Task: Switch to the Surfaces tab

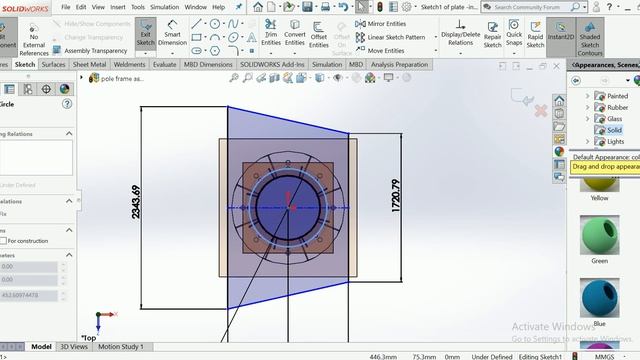Action: coord(53,64)
